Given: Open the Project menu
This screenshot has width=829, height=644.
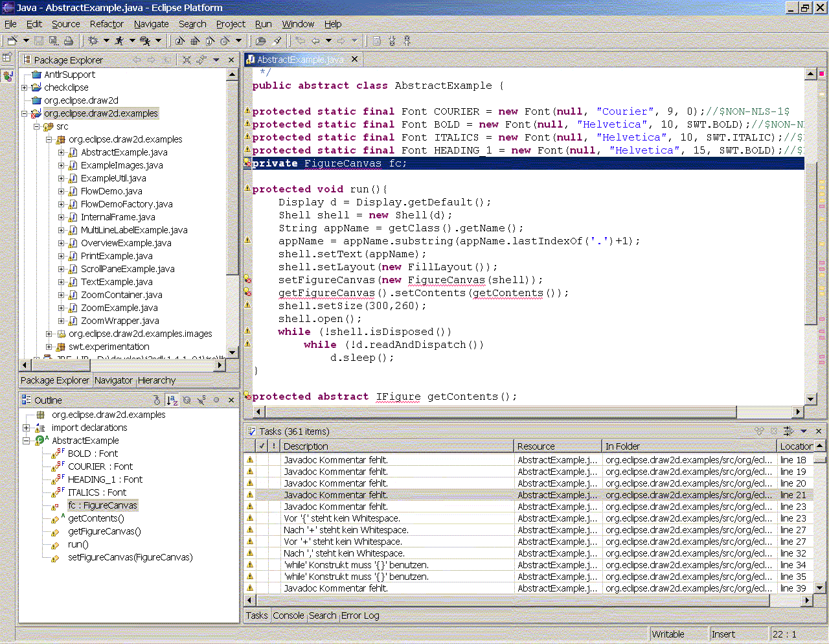Looking at the screenshot, I should coord(231,24).
